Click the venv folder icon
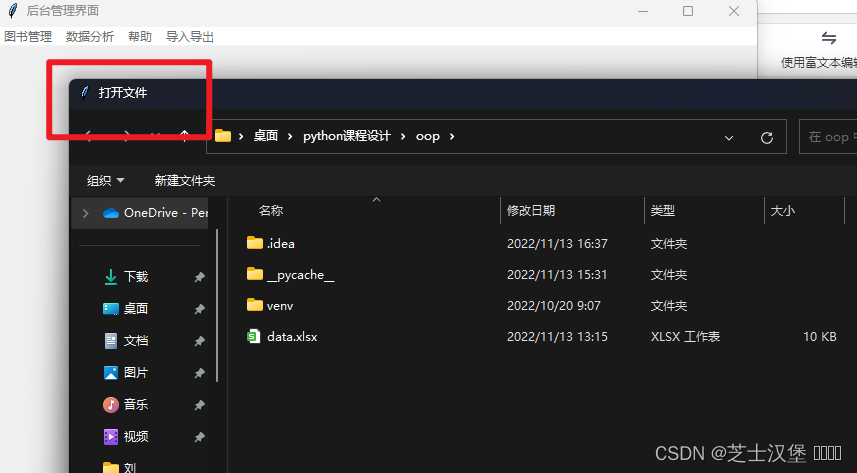The height and width of the screenshot is (473, 857). (x=255, y=305)
